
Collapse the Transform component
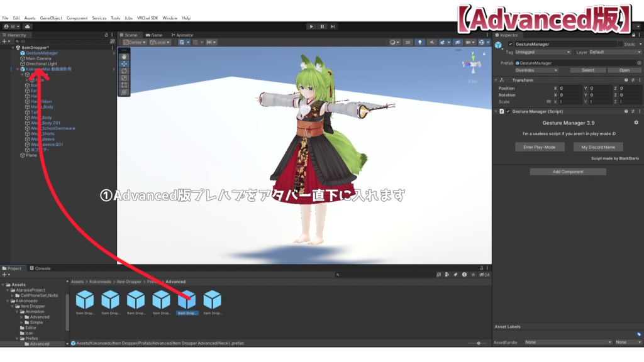pyautogui.click(x=496, y=80)
